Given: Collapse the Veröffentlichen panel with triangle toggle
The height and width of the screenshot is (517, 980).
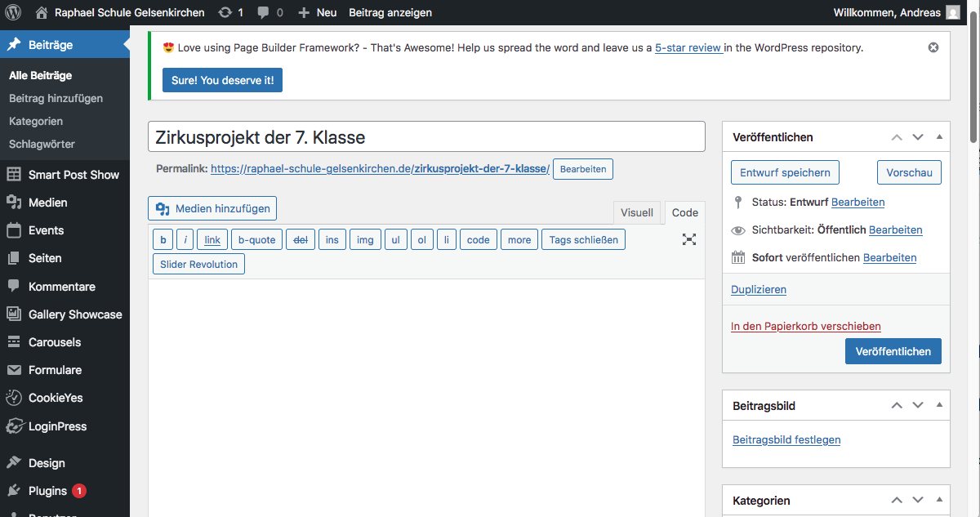Looking at the screenshot, I should tap(939, 137).
